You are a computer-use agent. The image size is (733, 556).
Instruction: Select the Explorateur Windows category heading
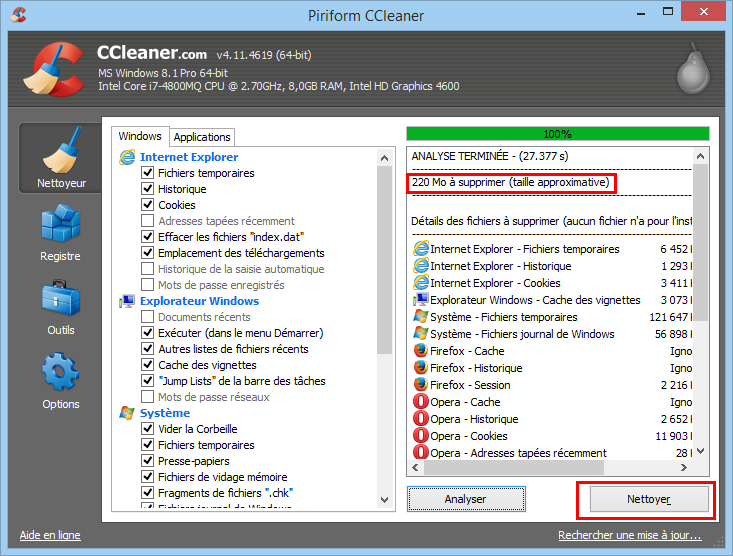tap(200, 301)
